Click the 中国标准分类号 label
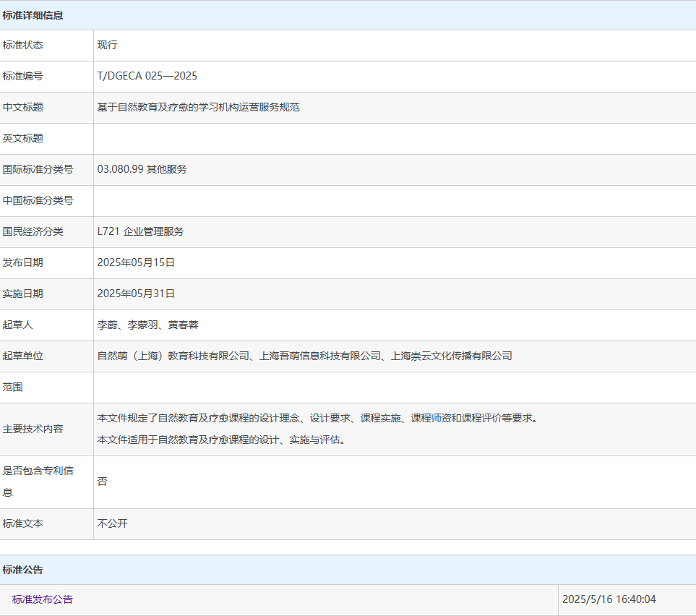 tap(38, 200)
